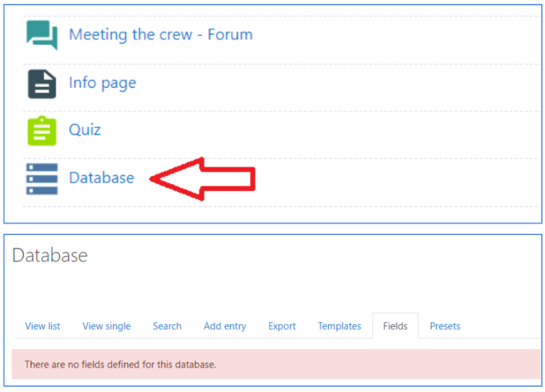Click the large Database page heading

tap(50, 255)
